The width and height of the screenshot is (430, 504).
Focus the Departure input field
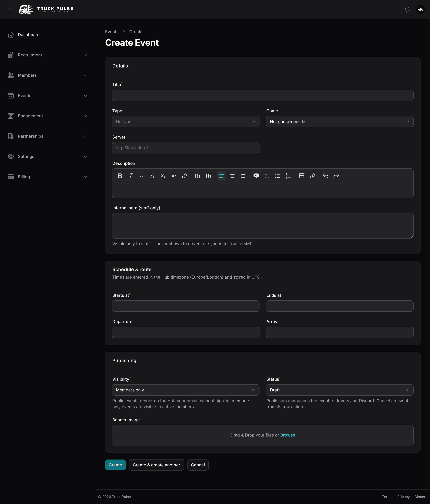click(186, 332)
